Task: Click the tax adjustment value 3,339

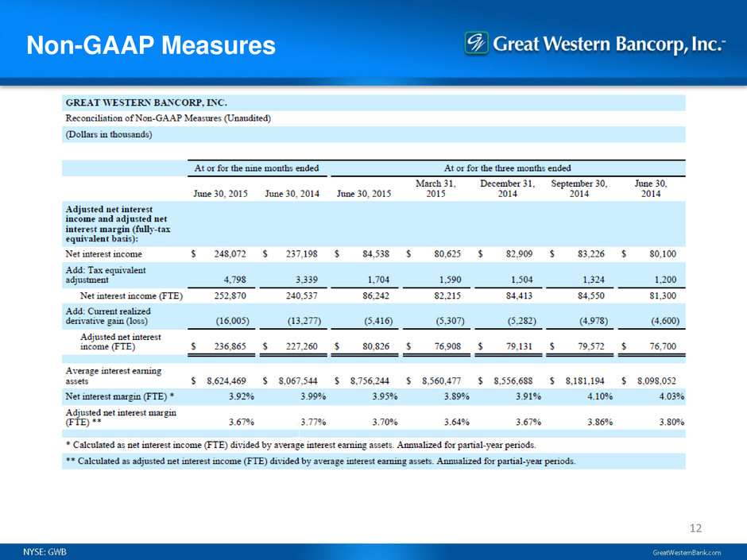Action: pyautogui.click(x=306, y=280)
